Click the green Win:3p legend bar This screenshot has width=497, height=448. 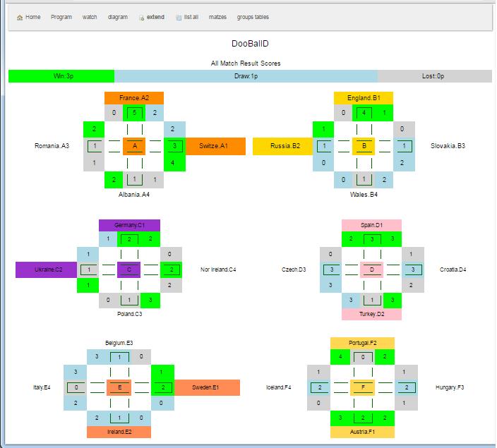[x=61, y=76]
